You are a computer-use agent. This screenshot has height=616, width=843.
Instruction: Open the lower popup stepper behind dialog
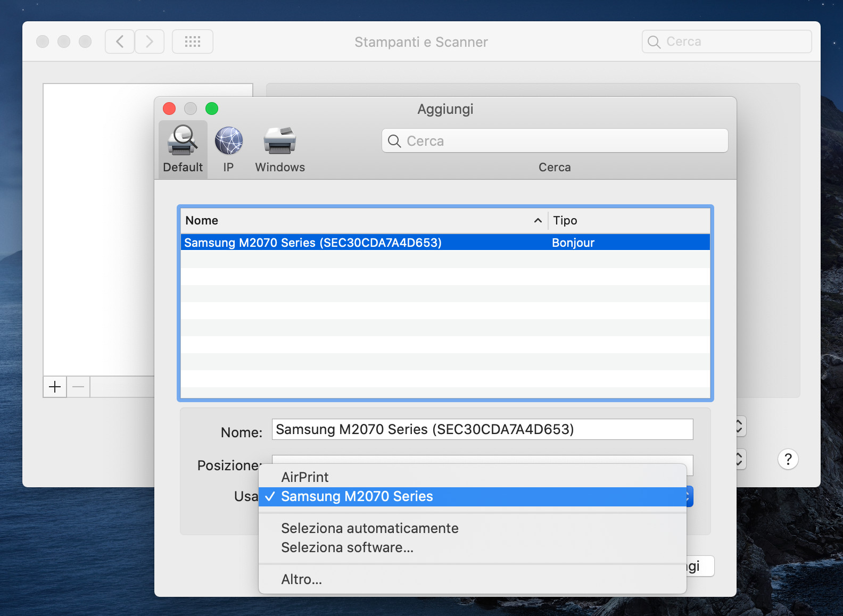tap(741, 459)
